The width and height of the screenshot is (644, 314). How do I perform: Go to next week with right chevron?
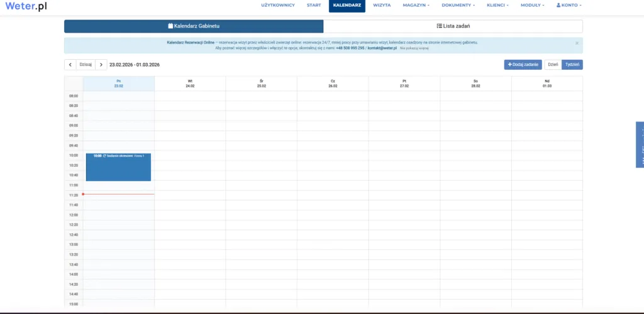click(x=101, y=65)
